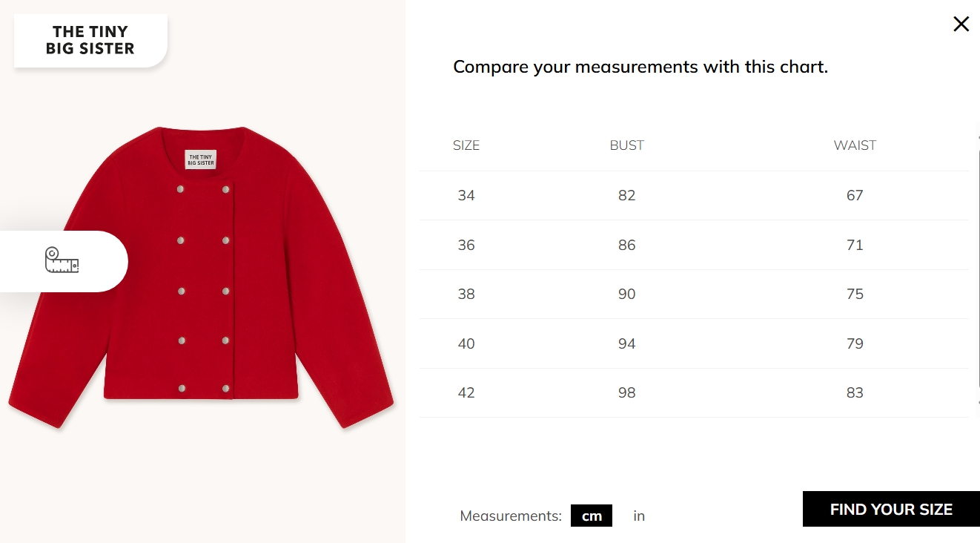Select size 42 in the chart
This screenshot has width=980, height=543.
coord(466,393)
